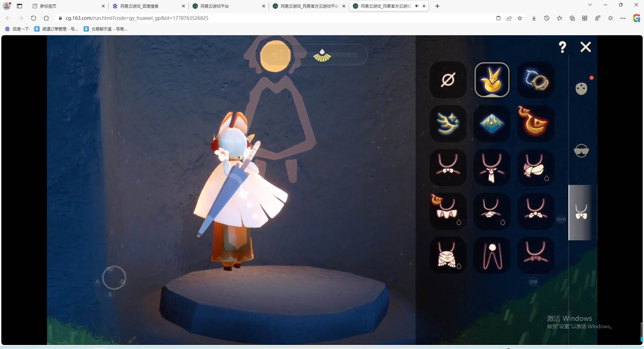Equip the necktie cravat necklace
644x349 pixels.
(492, 167)
